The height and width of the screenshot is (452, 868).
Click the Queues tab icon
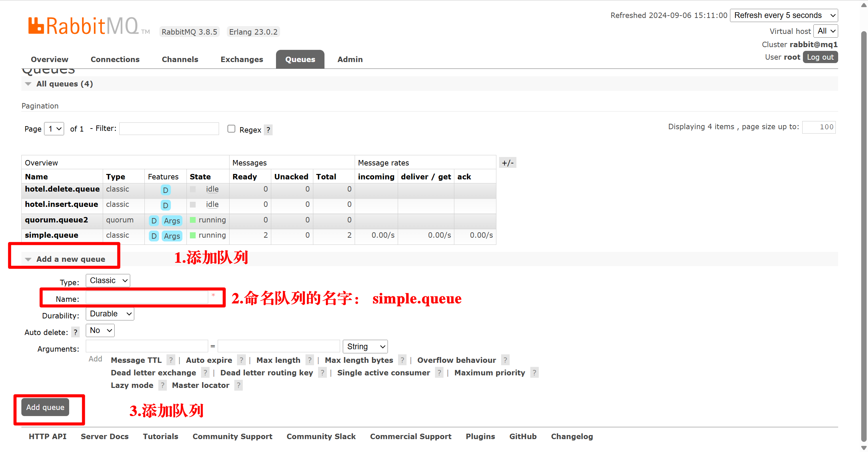(300, 59)
